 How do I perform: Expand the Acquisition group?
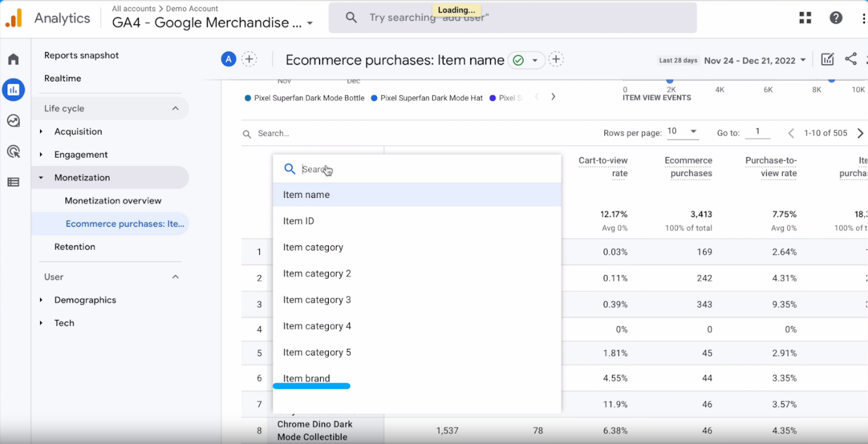[x=41, y=132]
